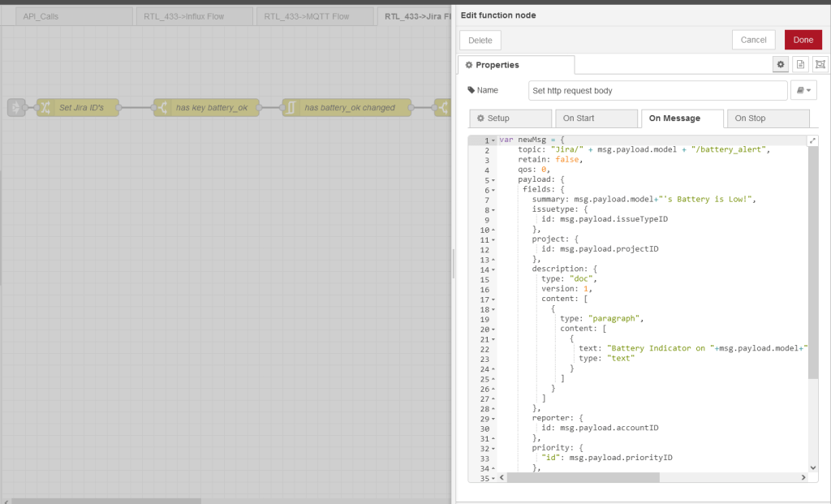Collapse the payload fold arrow at line 5
This screenshot has height=504, width=831.
pyautogui.click(x=494, y=180)
